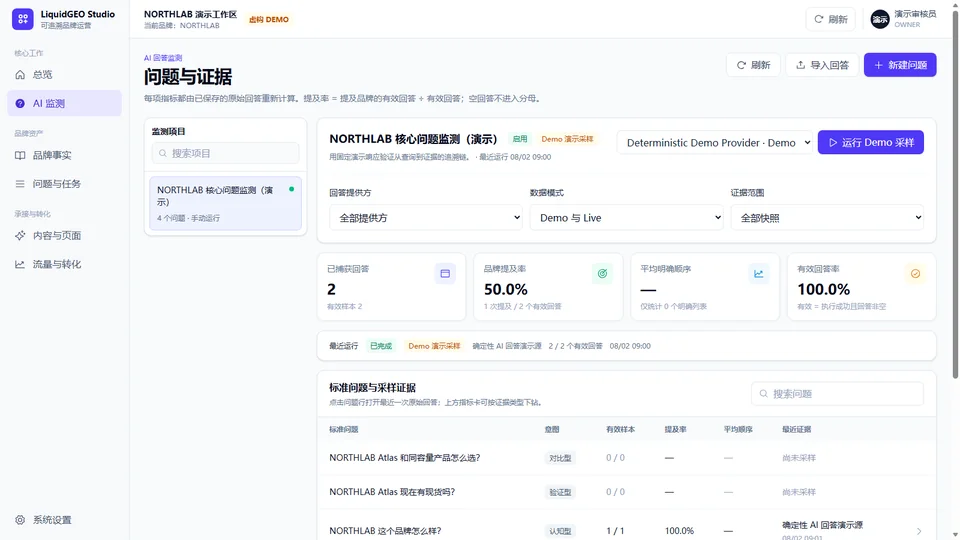Click the 品牌事实 book icon

[x=20, y=156]
